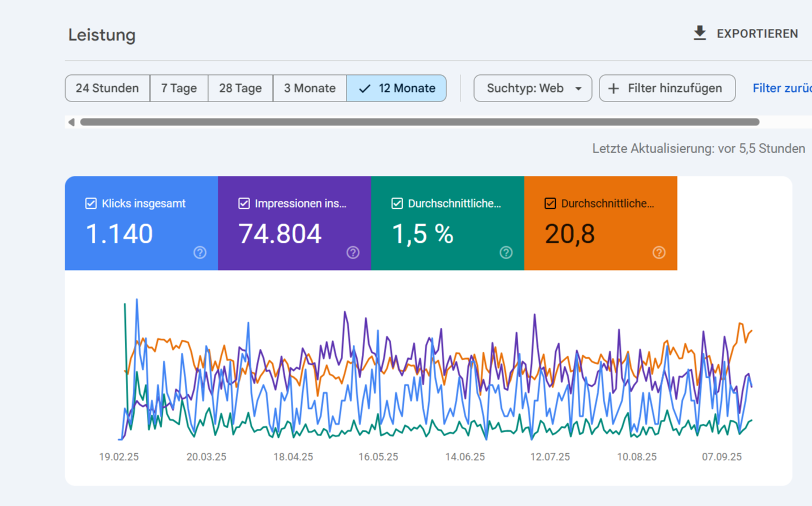Image resolution: width=812 pixels, height=506 pixels.
Task: Expand the Suchtyp: Web dropdown
Action: 532,88
